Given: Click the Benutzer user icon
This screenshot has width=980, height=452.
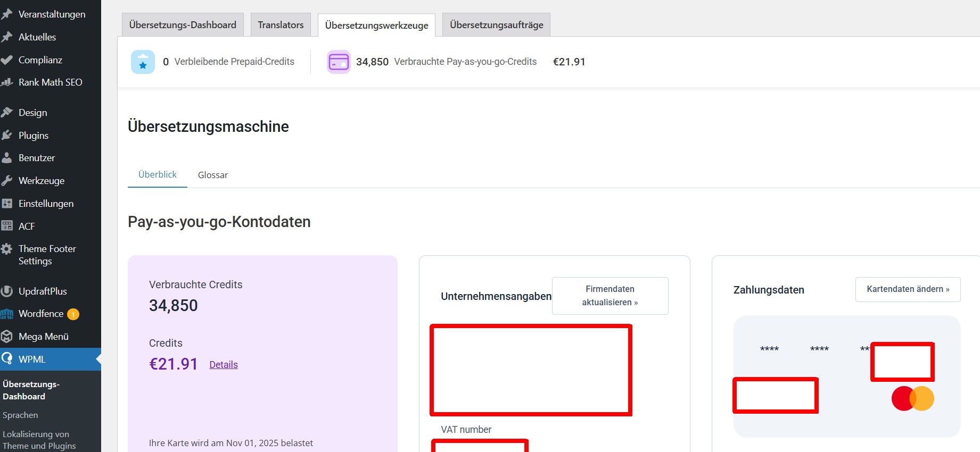Looking at the screenshot, I should [x=7, y=158].
